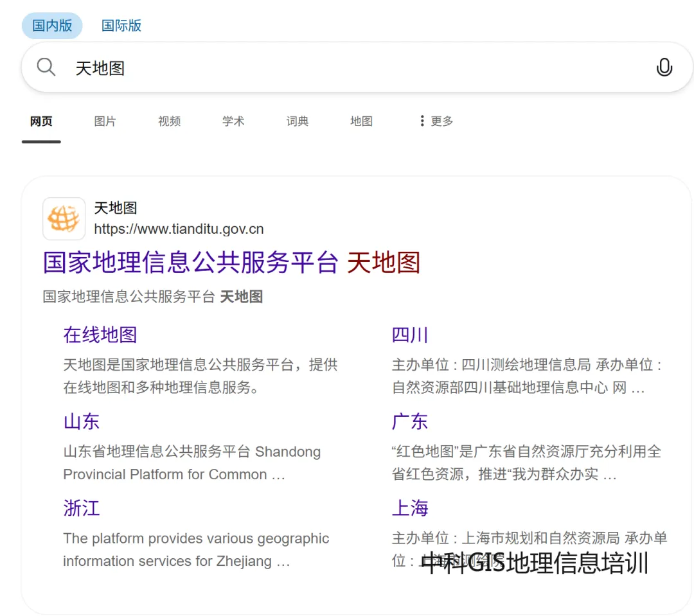The image size is (694, 616).
Task: Open the 国家地理信息公共服务平台 天地图 result title
Action: (x=231, y=263)
